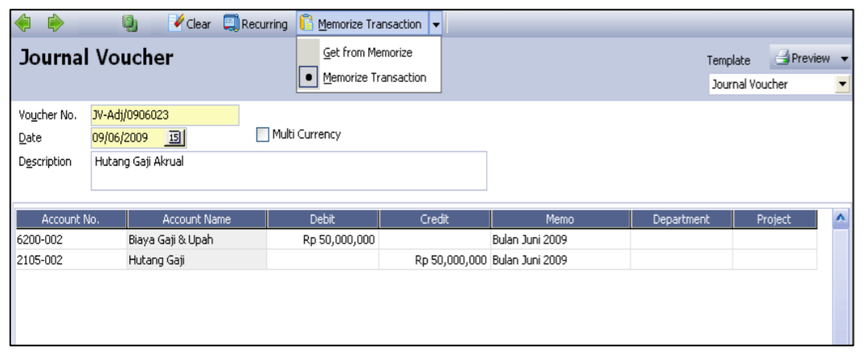Click the green forward arrow icon
Screen dimensions: 868x357
point(55,24)
